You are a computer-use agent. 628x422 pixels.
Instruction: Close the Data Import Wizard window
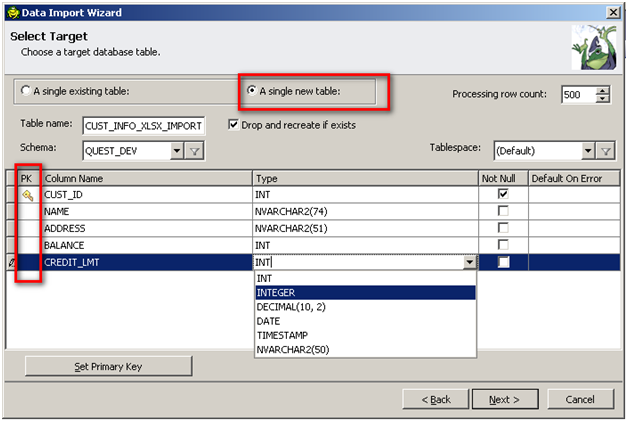coord(610,11)
